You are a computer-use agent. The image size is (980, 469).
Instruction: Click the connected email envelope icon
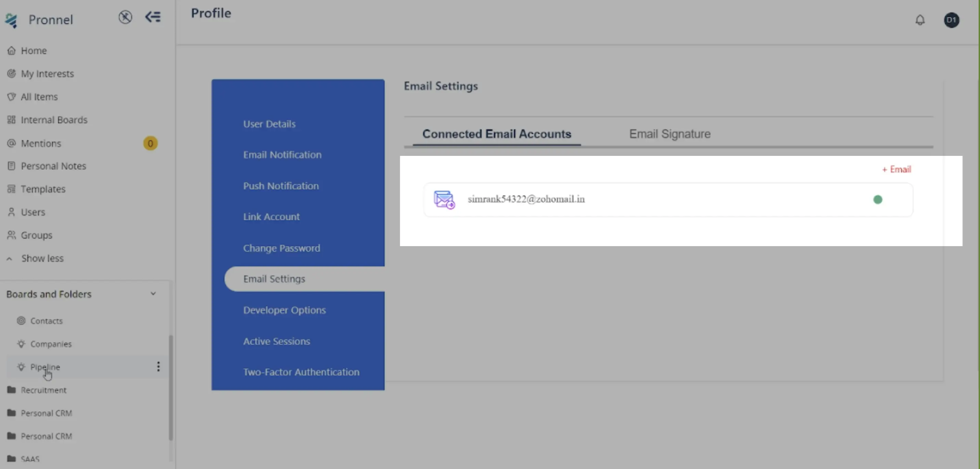pyautogui.click(x=444, y=200)
